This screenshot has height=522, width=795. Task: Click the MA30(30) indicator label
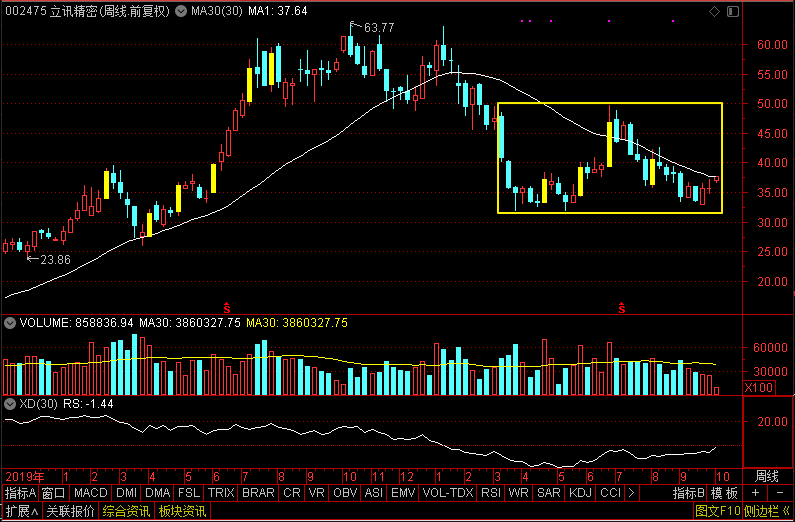coord(216,11)
